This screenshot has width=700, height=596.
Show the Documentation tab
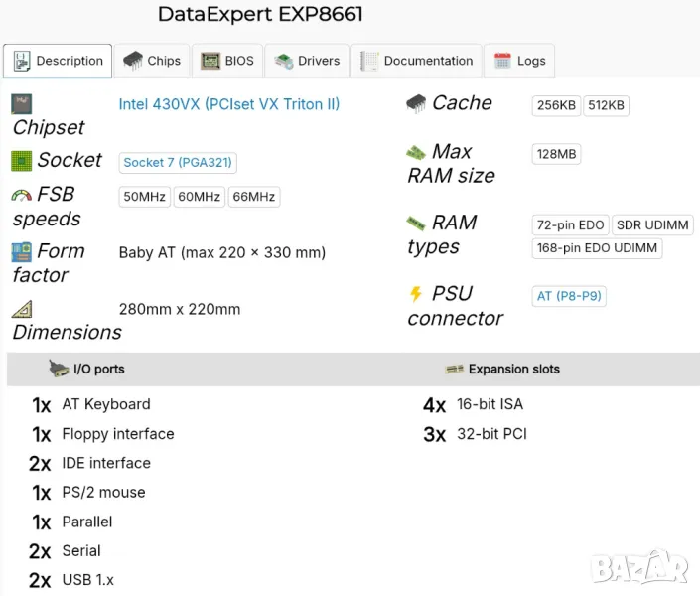tap(416, 61)
